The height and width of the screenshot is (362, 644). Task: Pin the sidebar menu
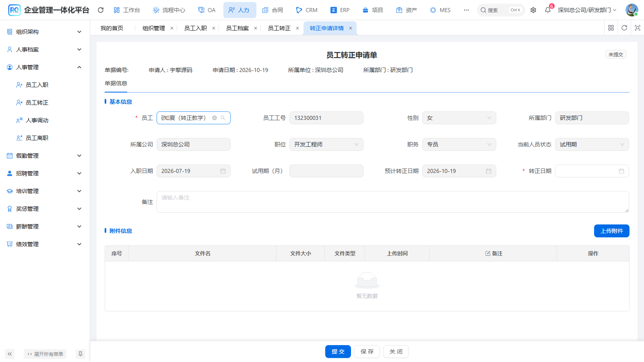[x=80, y=354]
